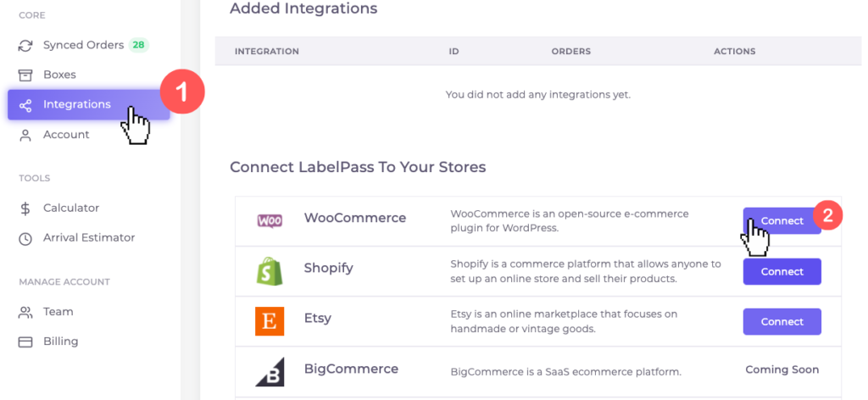Connect the Shopify store
The width and height of the screenshot is (868, 400).
[782, 272]
